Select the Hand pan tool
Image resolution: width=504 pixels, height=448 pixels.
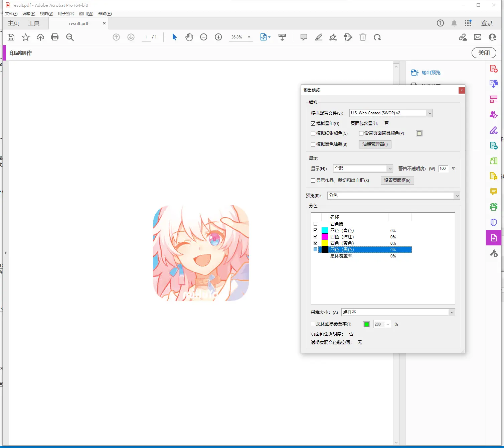click(189, 37)
